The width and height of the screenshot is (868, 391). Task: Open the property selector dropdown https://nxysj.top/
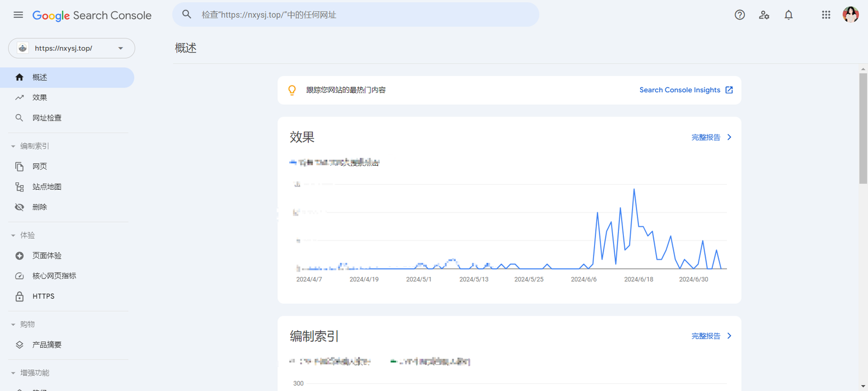click(72, 48)
